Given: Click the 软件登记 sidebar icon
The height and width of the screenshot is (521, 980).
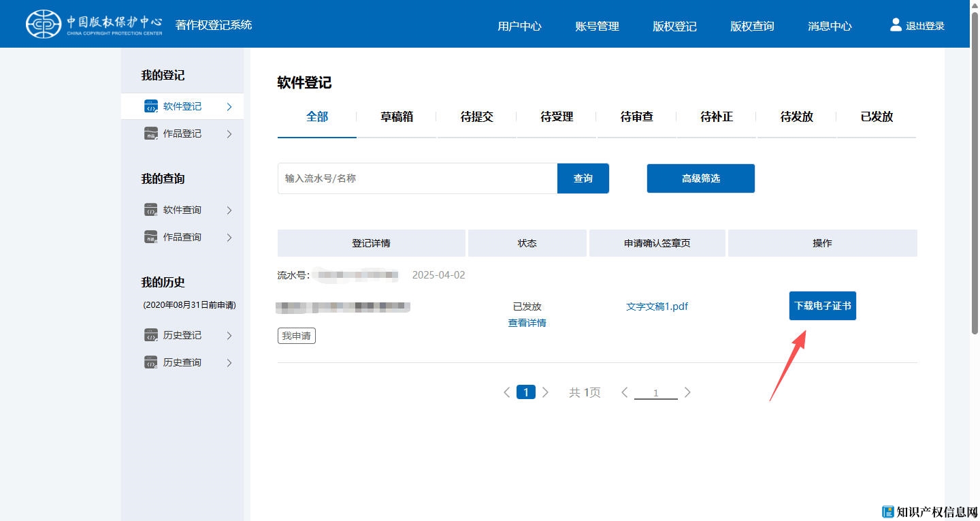Looking at the screenshot, I should (x=151, y=106).
